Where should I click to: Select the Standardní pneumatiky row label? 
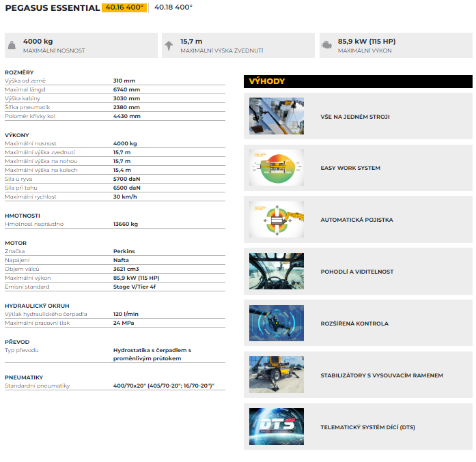(x=38, y=386)
